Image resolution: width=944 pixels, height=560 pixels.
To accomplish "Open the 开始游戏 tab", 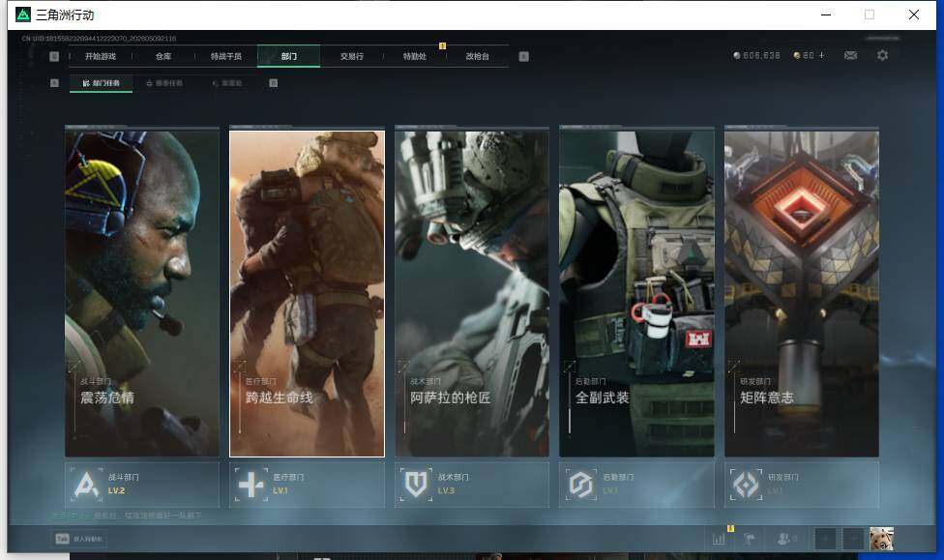I will (100, 57).
